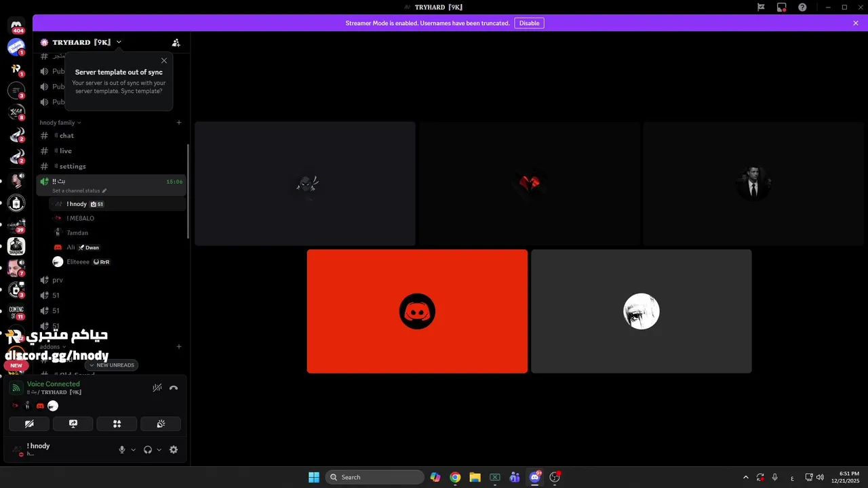This screenshot has width=868, height=488.
Task: Disconnect from voice using hang-up icon
Action: (174, 388)
